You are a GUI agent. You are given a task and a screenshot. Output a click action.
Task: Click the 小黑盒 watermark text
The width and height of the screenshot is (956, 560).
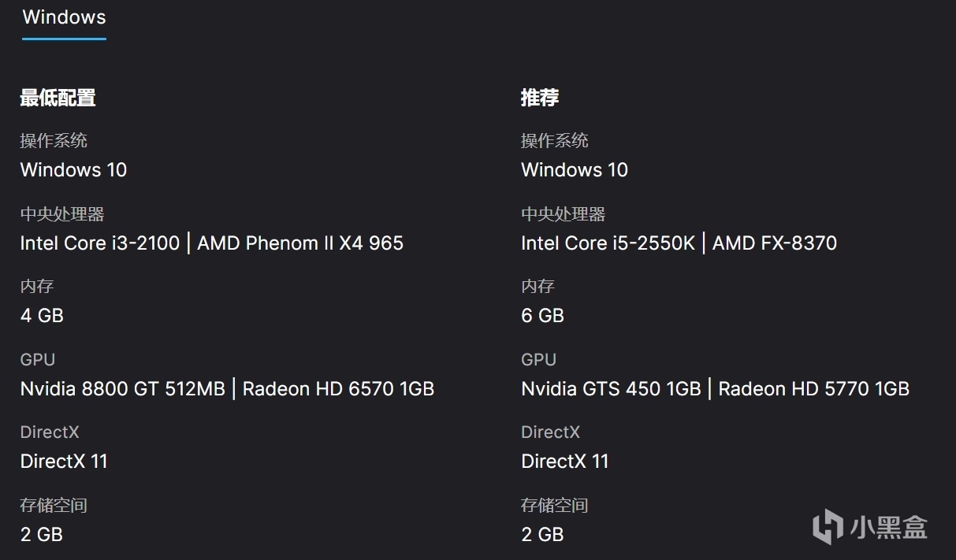[x=888, y=526]
